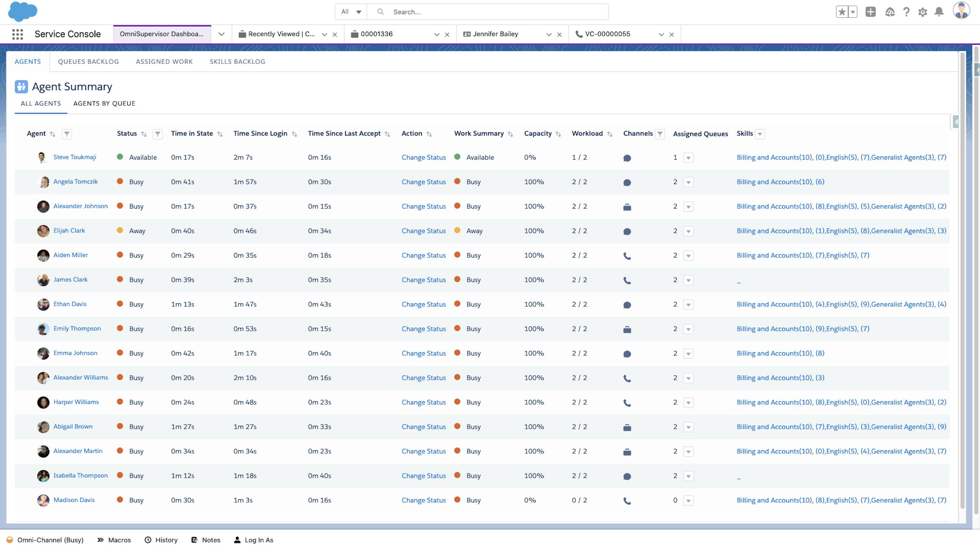Click the favorites star icon
Viewport: 980px width, 549px height.
tap(842, 12)
